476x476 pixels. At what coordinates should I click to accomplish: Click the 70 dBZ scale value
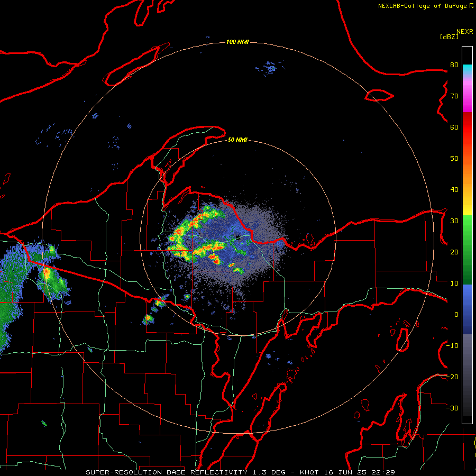click(x=454, y=96)
